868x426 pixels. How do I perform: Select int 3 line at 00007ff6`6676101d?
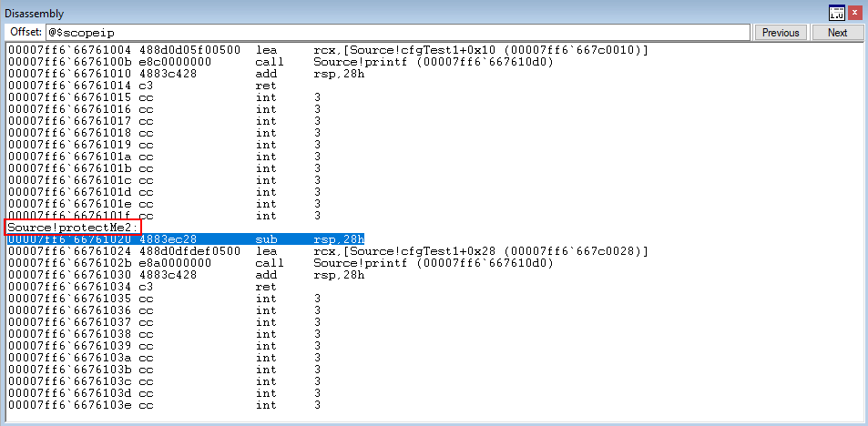165,192
